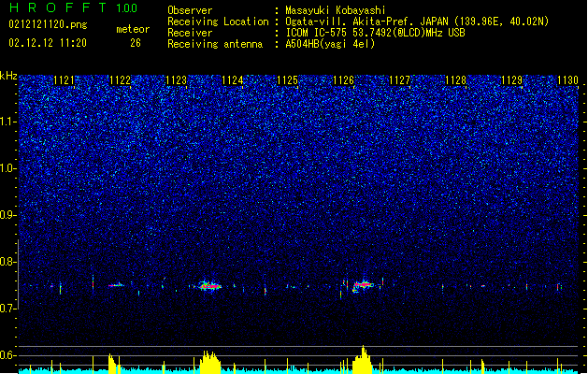Click the Observer field label
Viewport: 588px width, 374px height.
[190, 10]
